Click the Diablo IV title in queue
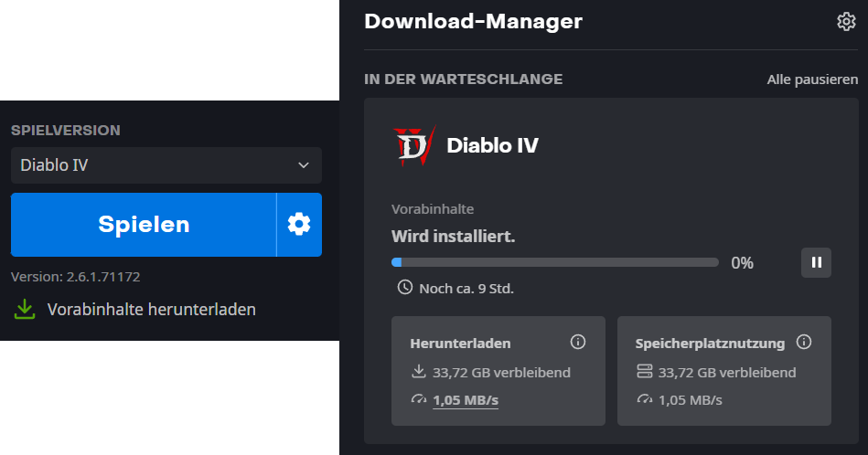 (x=492, y=146)
